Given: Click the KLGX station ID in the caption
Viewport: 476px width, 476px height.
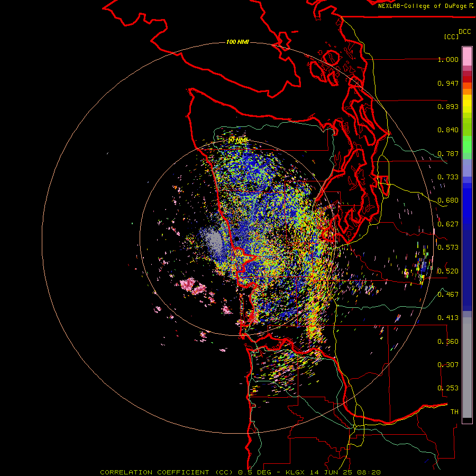Looking at the screenshot, I should pyautogui.click(x=296, y=472).
